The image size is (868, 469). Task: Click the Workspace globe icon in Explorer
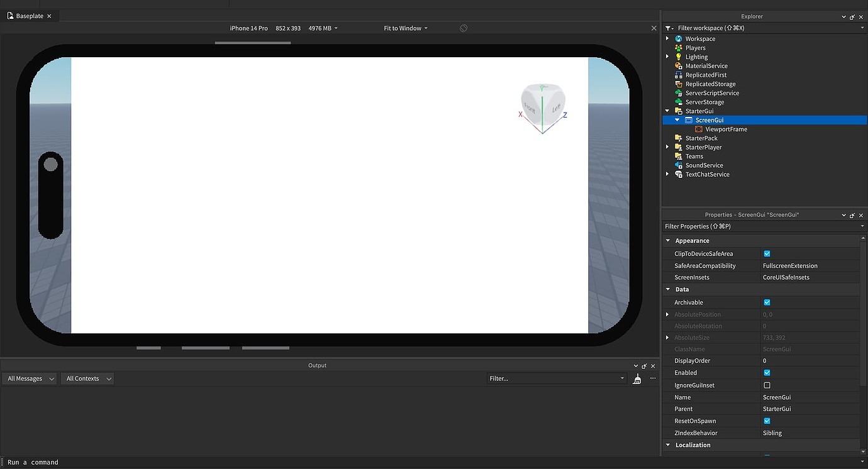point(678,38)
